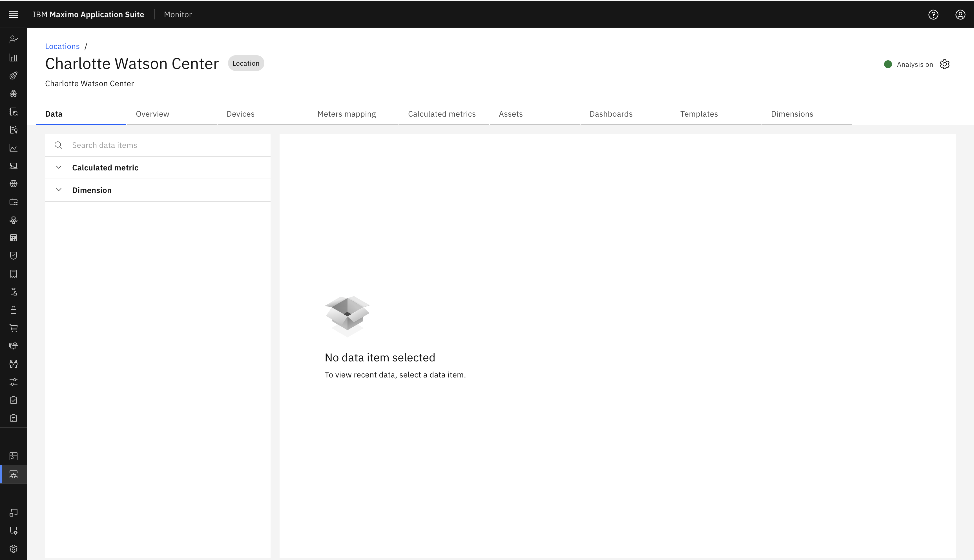Click the stacked cubes sidebar icon
Viewport: 974px width, 560px height.
point(14,94)
